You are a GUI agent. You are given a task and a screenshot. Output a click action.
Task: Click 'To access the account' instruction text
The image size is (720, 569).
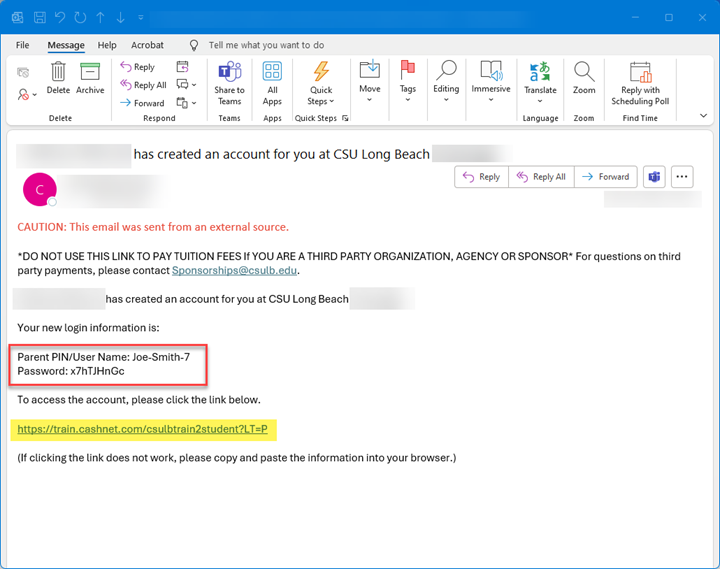(139, 400)
